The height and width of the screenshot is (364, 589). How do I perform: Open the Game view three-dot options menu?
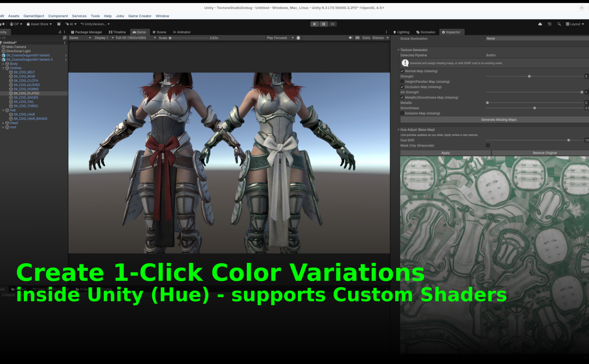[386, 32]
